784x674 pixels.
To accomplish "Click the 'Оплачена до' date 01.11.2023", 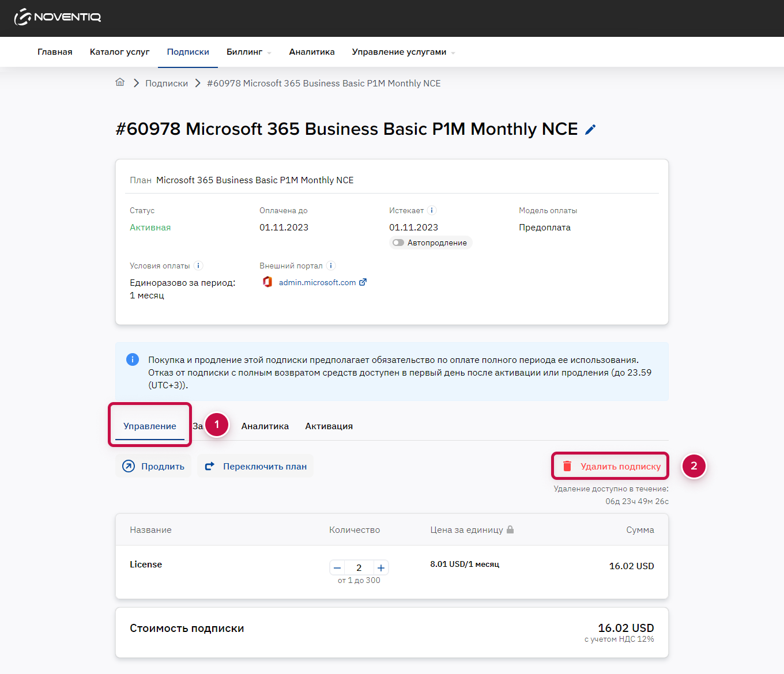I will 284,227.
